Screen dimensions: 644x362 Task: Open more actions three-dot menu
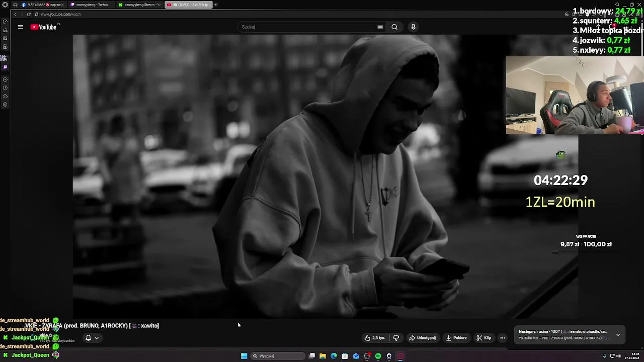coord(502,338)
